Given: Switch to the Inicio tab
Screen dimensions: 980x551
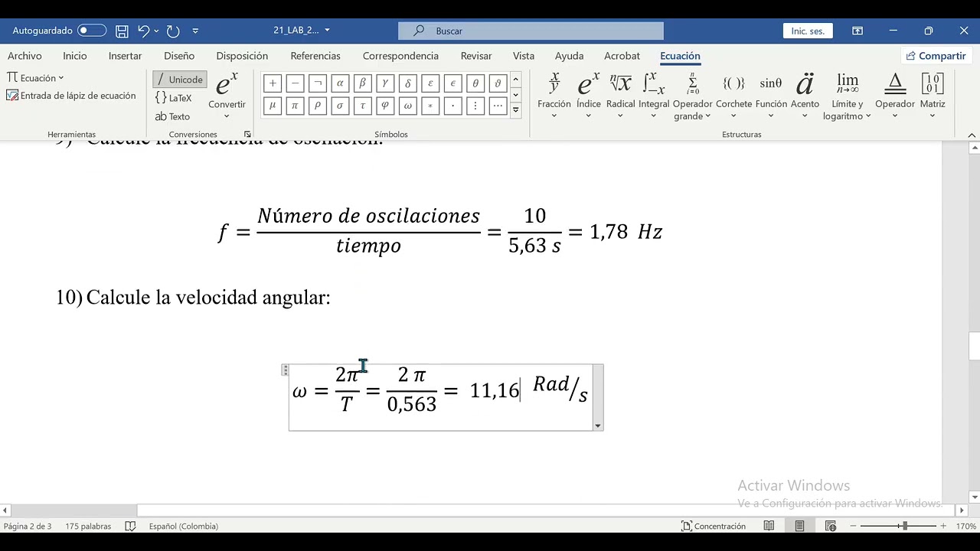Looking at the screenshot, I should [75, 56].
